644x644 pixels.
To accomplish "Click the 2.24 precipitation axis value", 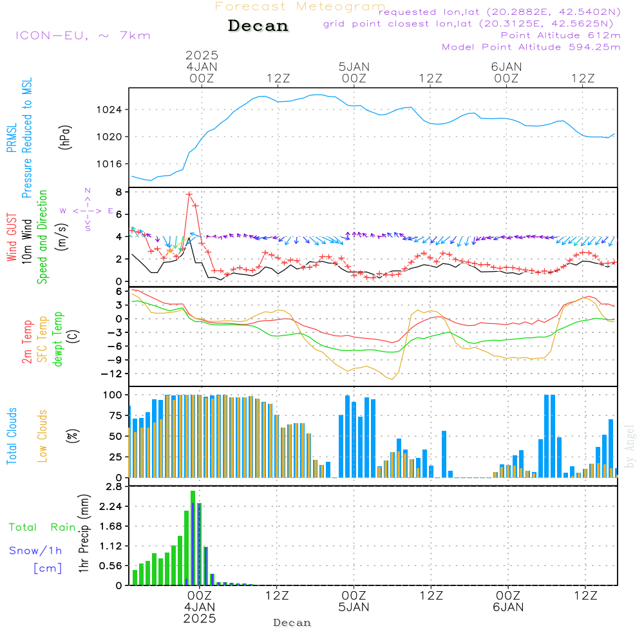I will click(x=111, y=506).
